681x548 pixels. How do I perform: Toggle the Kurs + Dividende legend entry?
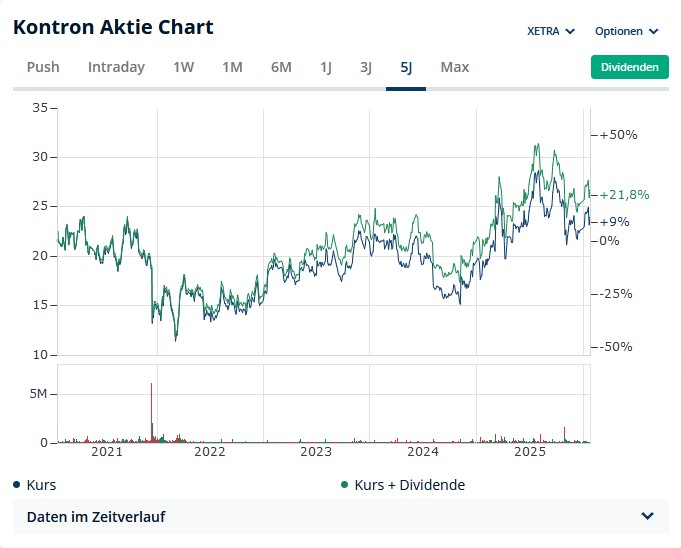[x=409, y=485]
